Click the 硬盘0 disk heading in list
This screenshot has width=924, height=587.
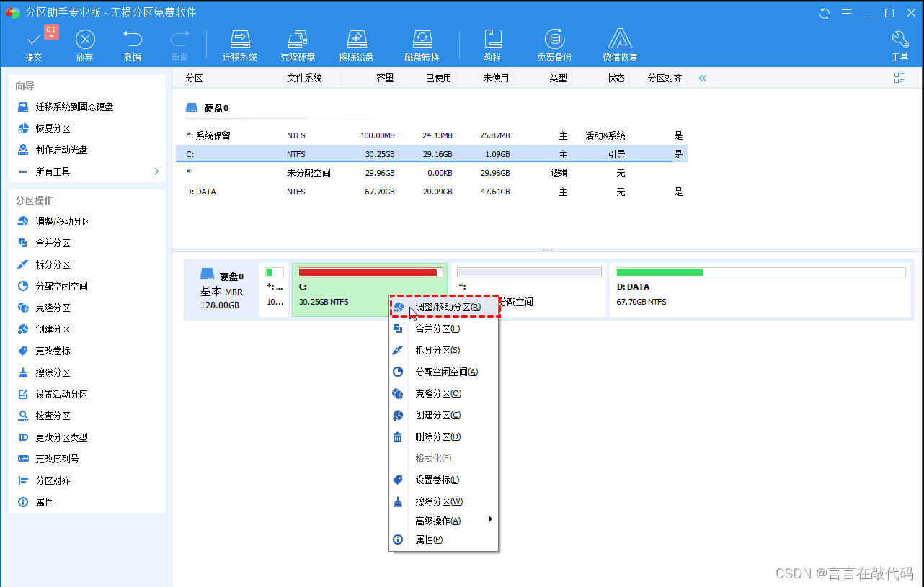tap(207, 108)
